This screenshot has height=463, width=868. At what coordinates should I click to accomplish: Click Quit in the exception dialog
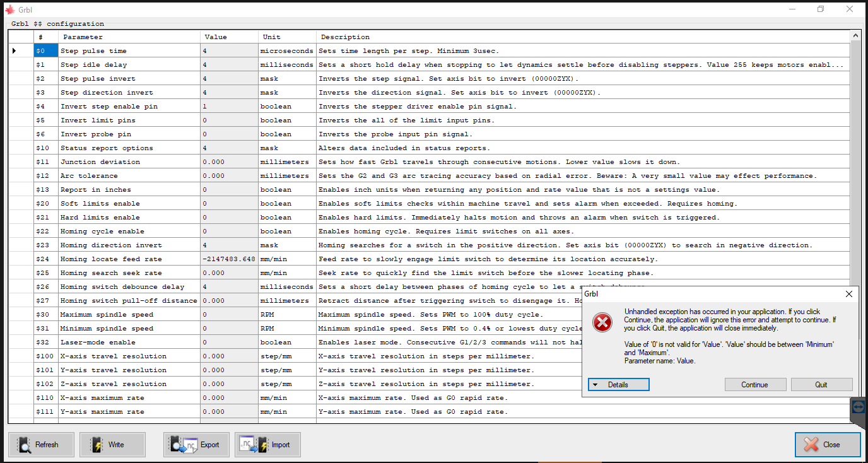pos(821,385)
